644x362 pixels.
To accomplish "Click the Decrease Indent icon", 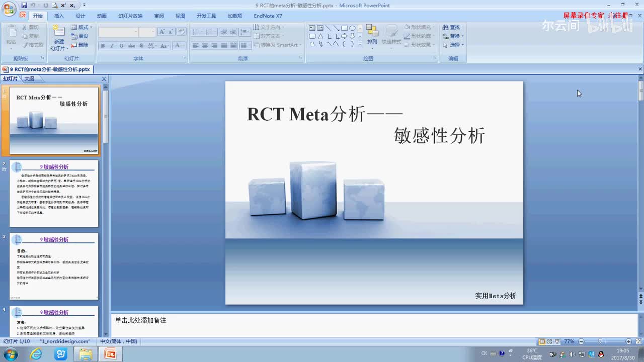I will (224, 32).
